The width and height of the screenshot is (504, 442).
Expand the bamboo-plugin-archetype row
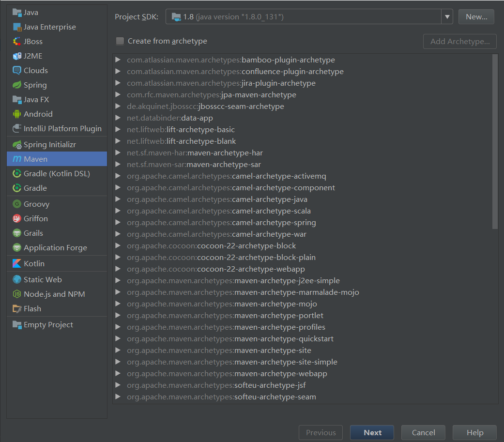(118, 60)
